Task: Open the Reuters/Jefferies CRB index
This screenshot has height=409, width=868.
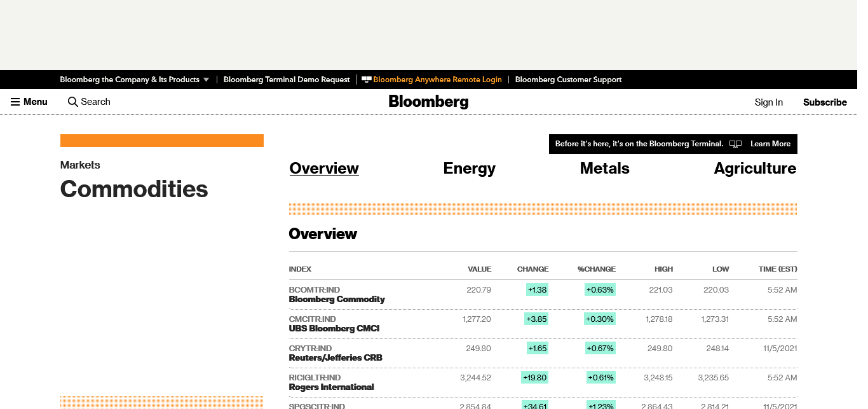Action: point(336,357)
